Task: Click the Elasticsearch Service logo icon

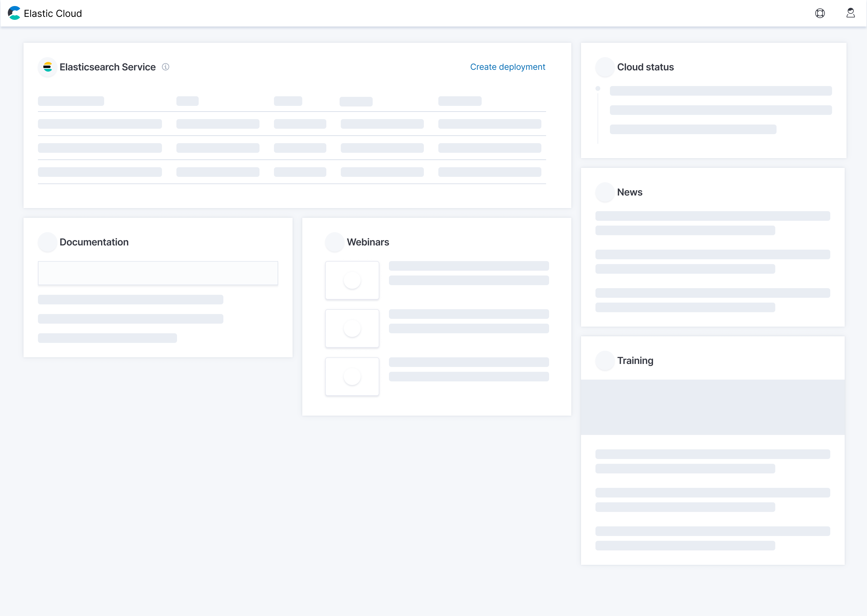Action: (48, 67)
